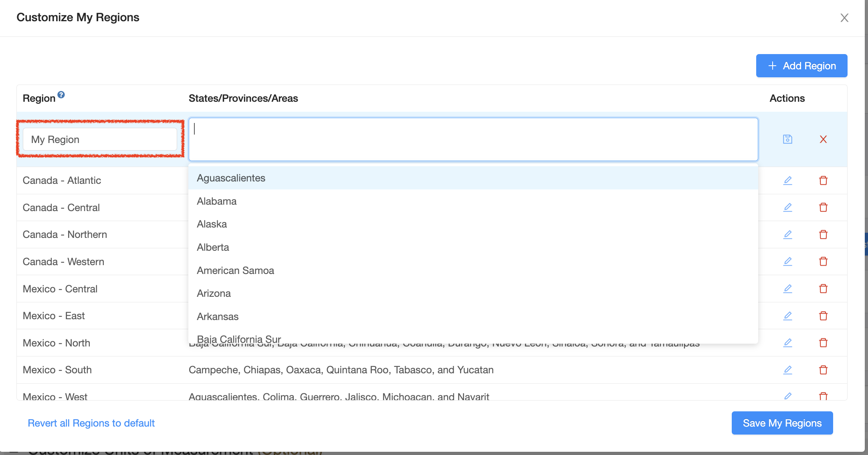Image resolution: width=868 pixels, height=455 pixels.
Task: Click the Add Region button
Action: [x=801, y=66]
